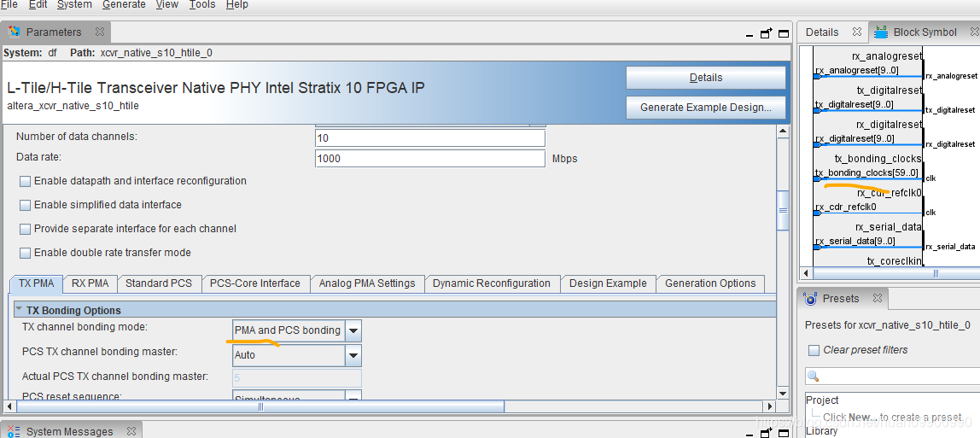Select tx_bonding_clocks[59..0] port label

pyautogui.click(x=866, y=172)
